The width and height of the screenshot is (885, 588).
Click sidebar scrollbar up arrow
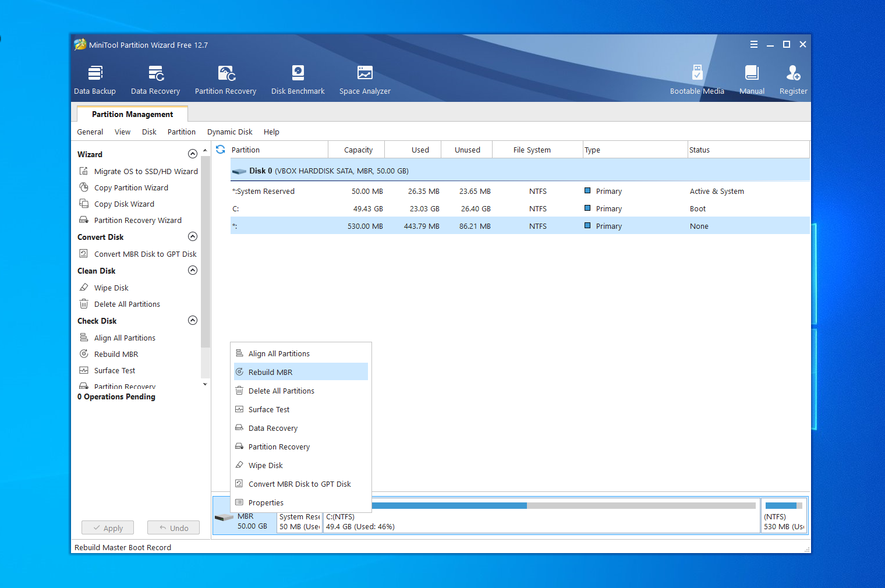pyautogui.click(x=205, y=151)
